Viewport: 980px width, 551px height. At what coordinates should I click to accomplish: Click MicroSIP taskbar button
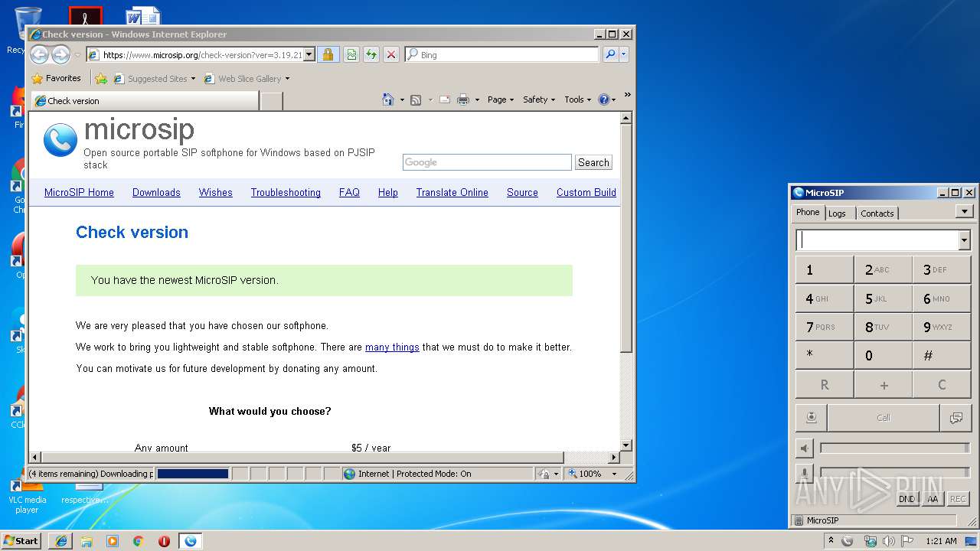click(190, 541)
